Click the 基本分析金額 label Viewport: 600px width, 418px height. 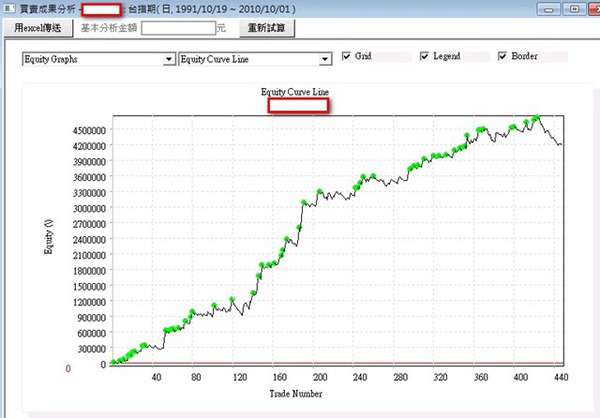(109, 28)
